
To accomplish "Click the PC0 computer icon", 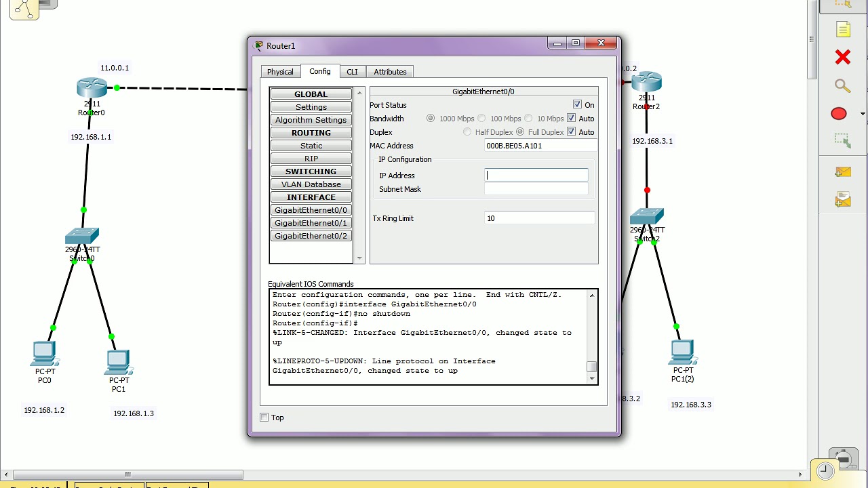I will click(x=45, y=354).
